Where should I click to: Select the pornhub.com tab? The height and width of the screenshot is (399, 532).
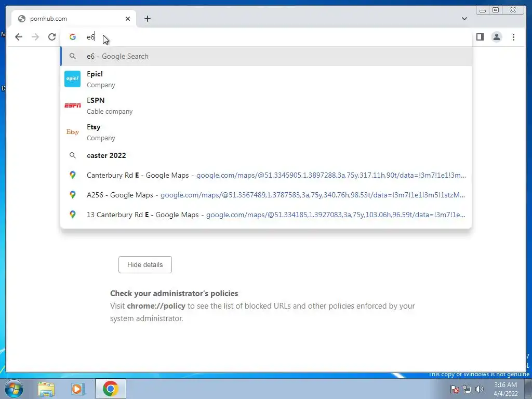pyautogui.click(x=74, y=19)
